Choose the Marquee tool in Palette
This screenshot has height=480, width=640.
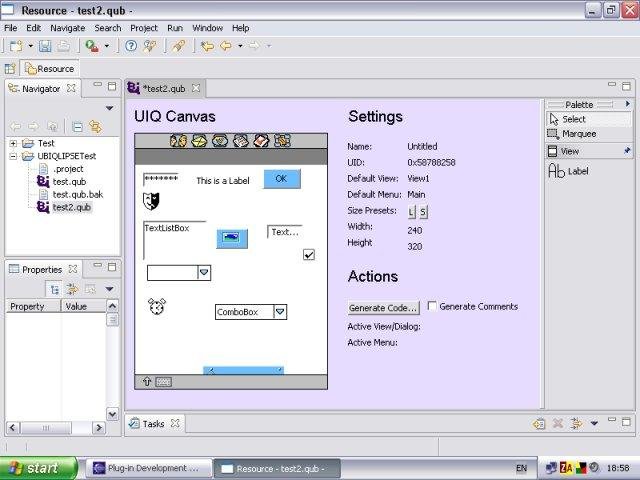tap(571, 134)
